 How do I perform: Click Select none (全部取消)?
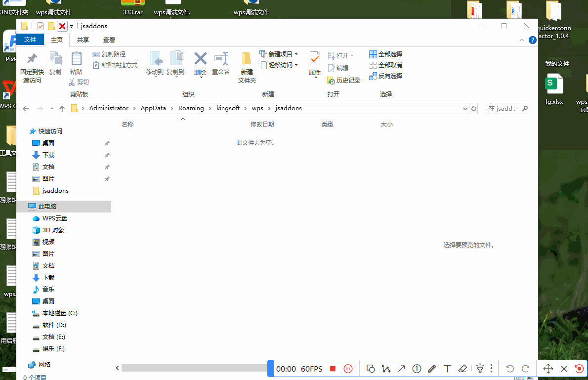point(385,65)
